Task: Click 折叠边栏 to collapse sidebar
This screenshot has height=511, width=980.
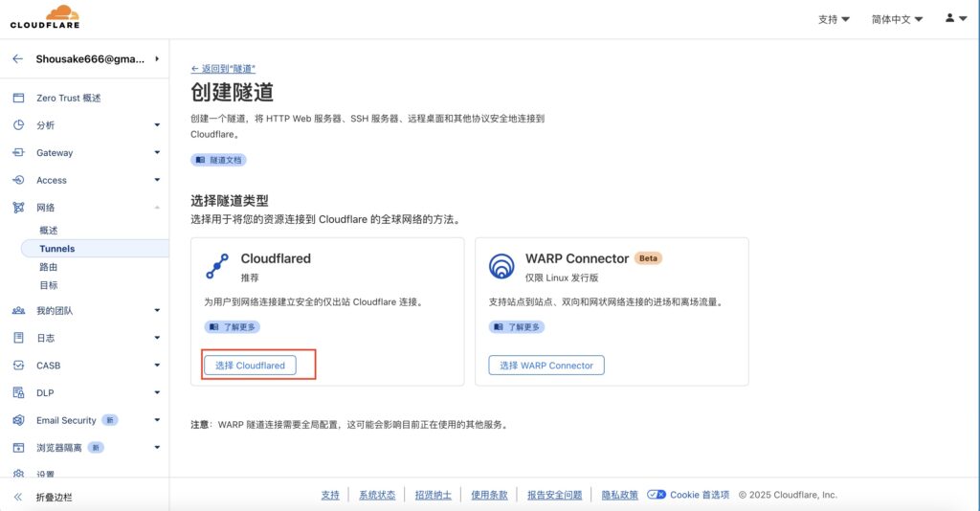Action: tap(54, 498)
